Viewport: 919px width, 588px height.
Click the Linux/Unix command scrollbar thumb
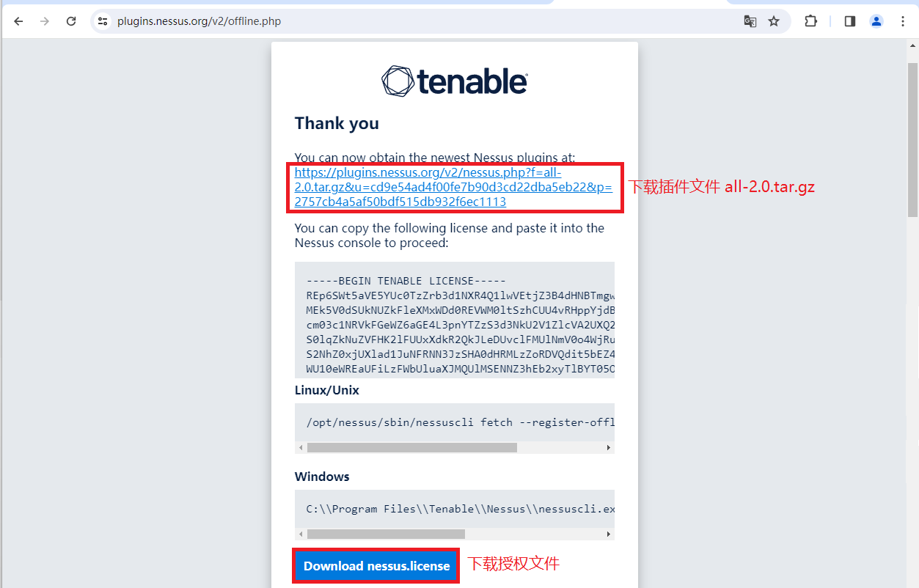click(411, 447)
